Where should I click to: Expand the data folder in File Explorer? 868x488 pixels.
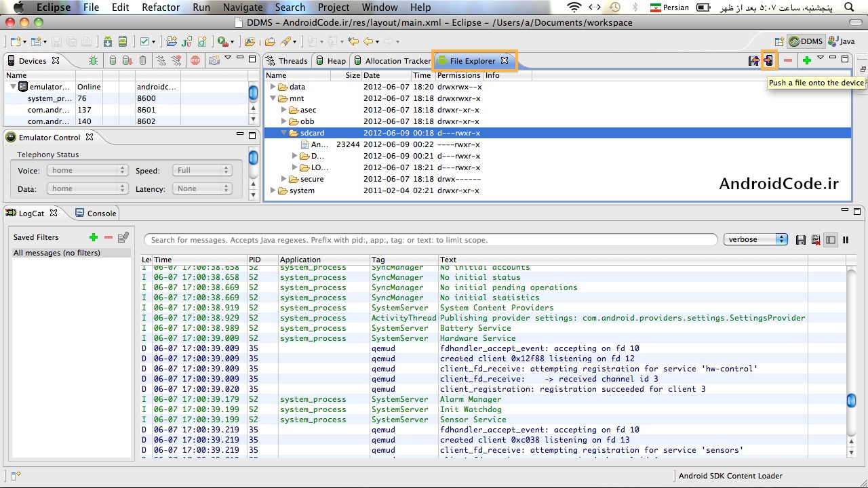[x=273, y=87]
